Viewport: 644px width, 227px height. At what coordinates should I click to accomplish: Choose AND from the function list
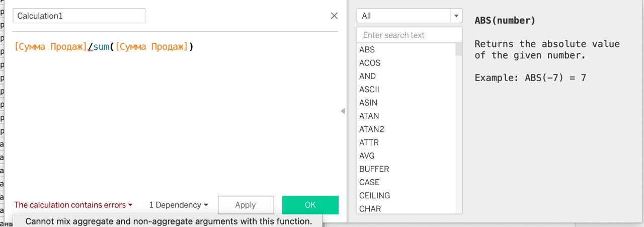(x=368, y=76)
